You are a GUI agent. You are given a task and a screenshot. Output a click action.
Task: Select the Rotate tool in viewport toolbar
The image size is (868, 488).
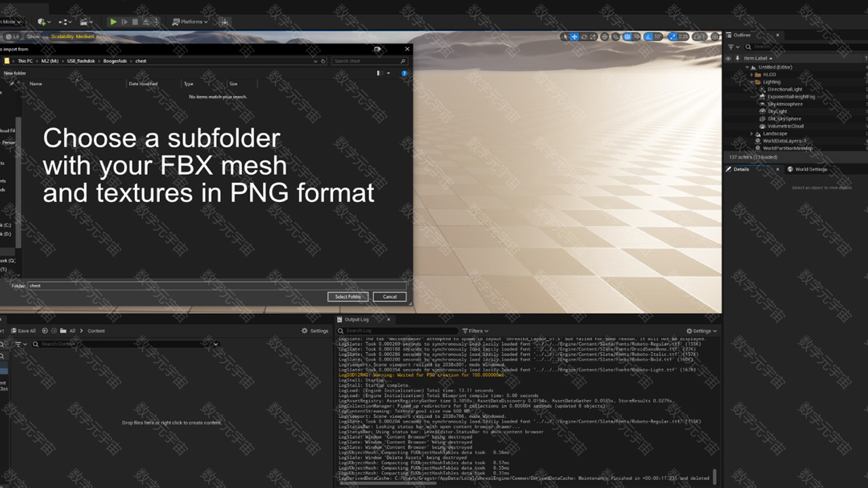(584, 37)
